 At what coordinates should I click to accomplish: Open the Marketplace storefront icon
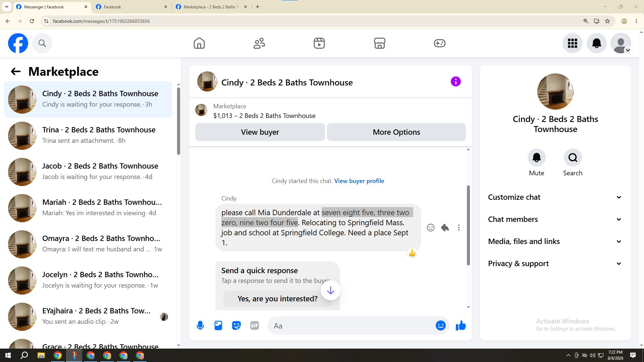379,43
